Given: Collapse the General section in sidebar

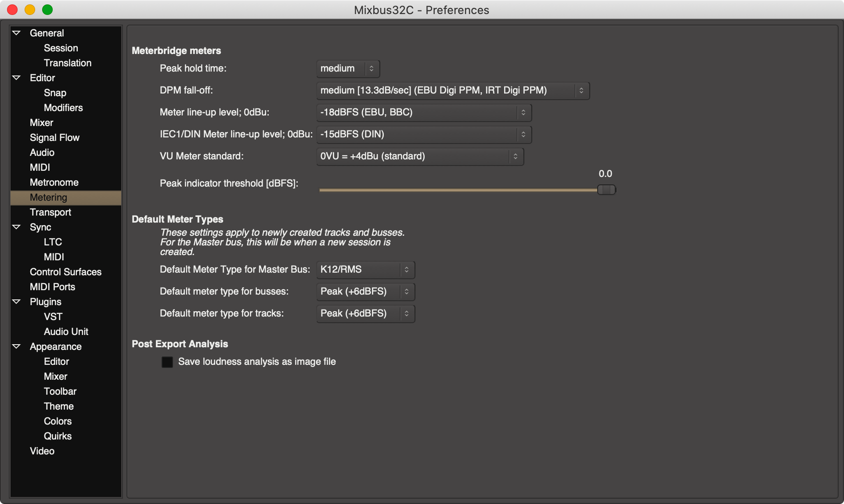Looking at the screenshot, I should tap(17, 32).
